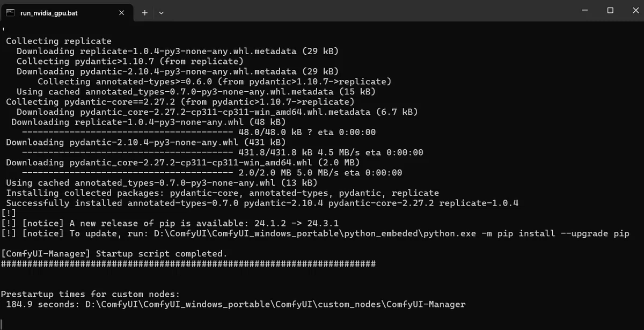Close the terminal window
Image resolution: width=644 pixels, height=330 pixels.
[633, 11]
